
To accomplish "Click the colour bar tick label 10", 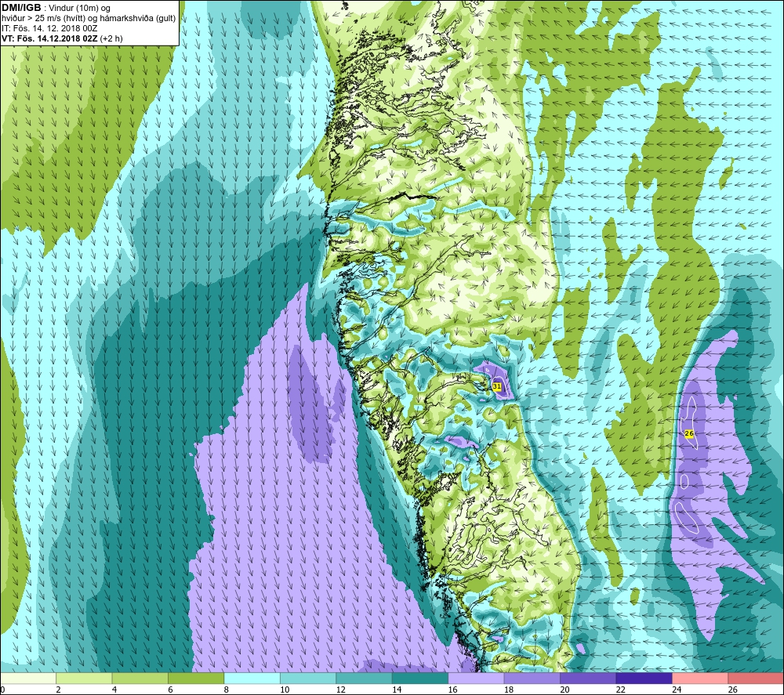I will click(x=285, y=690).
